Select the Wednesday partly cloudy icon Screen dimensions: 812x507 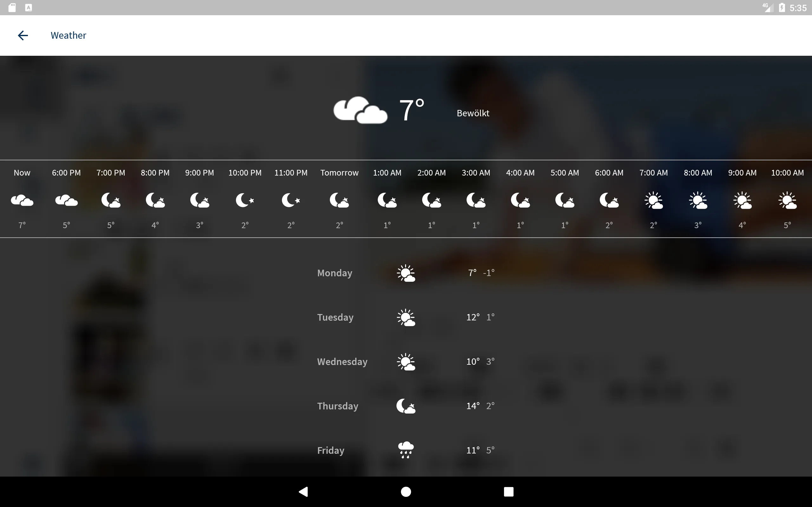[x=406, y=361]
